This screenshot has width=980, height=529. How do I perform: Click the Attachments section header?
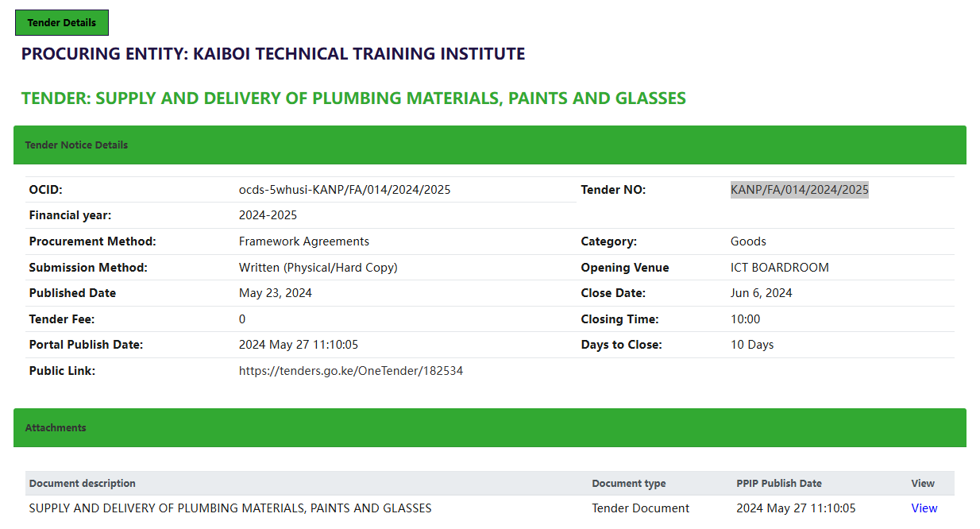pos(490,428)
